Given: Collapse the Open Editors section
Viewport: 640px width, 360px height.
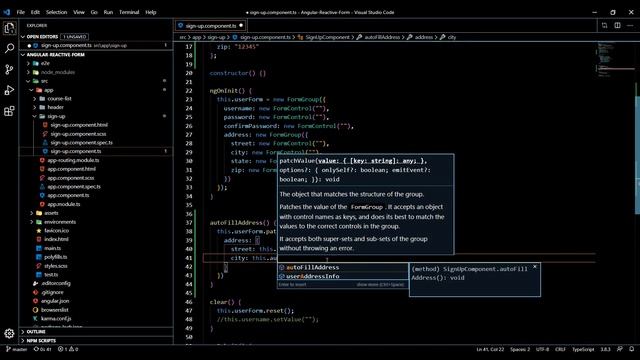Looking at the screenshot, I should [x=23, y=37].
